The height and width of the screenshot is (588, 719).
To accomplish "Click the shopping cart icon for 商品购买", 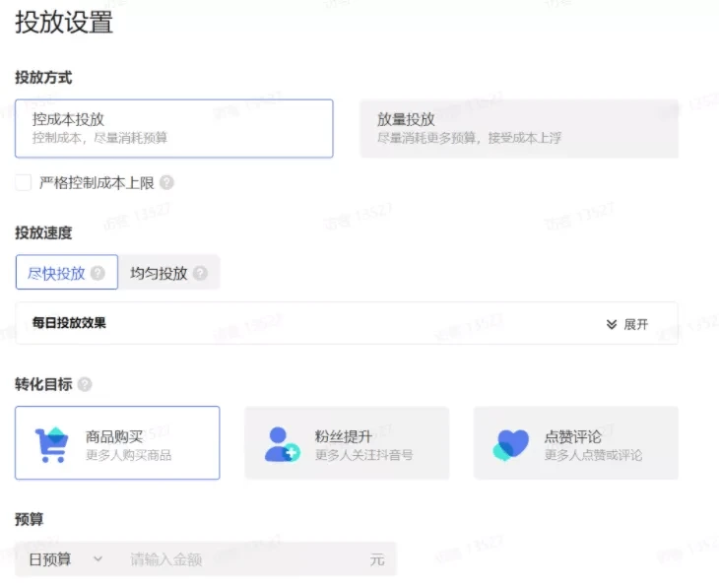I will 52,443.
